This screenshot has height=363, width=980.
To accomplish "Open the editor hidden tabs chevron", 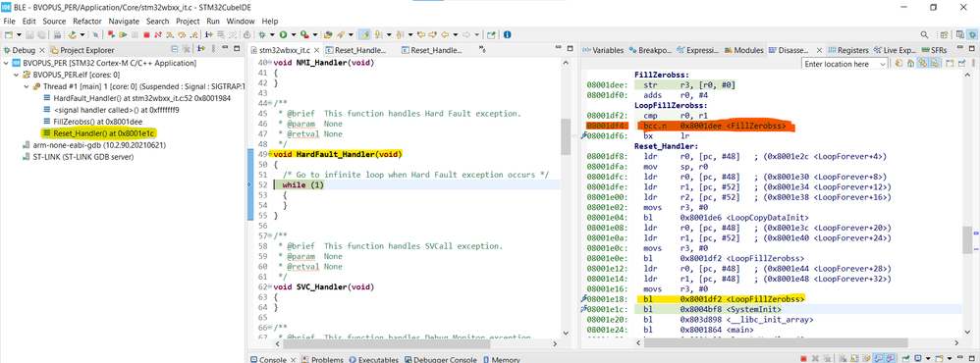I will (481, 50).
